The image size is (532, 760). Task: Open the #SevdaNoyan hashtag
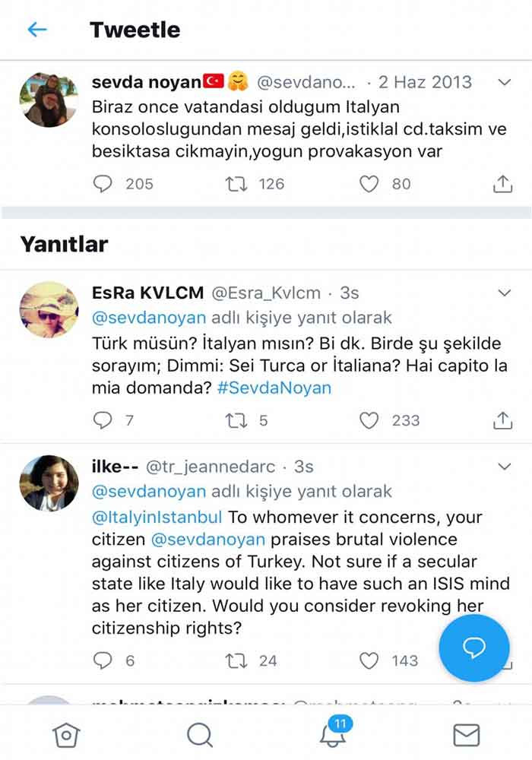point(276,388)
